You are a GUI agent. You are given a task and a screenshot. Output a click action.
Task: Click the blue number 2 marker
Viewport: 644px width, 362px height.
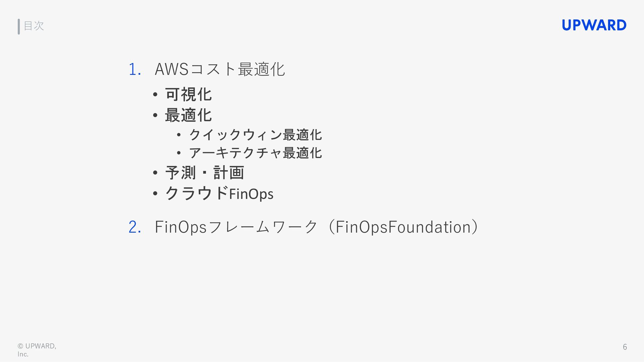pyautogui.click(x=135, y=227)
